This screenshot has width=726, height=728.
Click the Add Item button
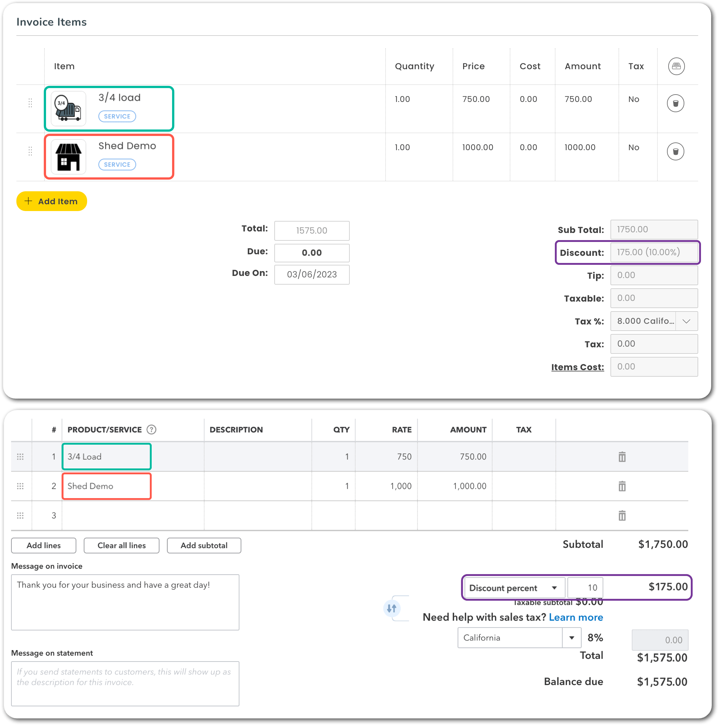52,201
